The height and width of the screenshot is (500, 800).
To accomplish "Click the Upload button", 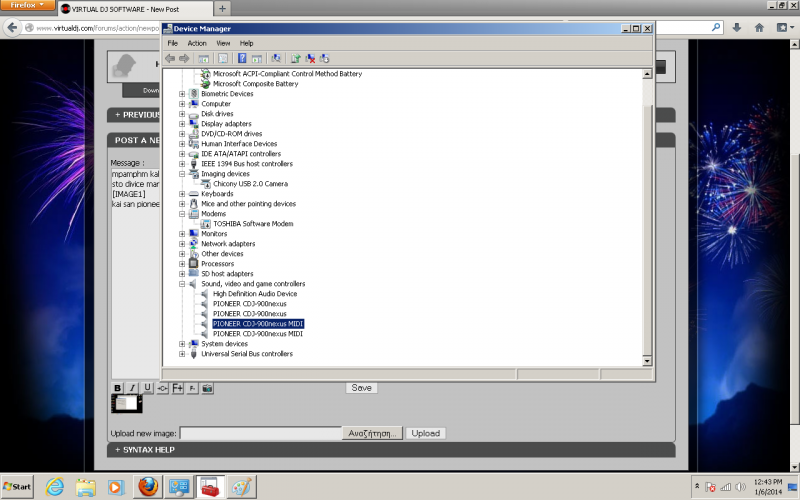I will point(426,433).
